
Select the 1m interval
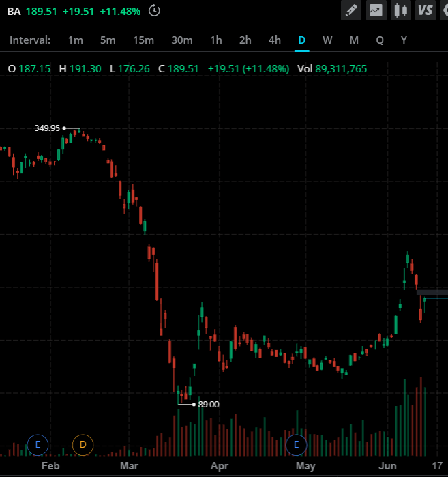click(75, 40)
